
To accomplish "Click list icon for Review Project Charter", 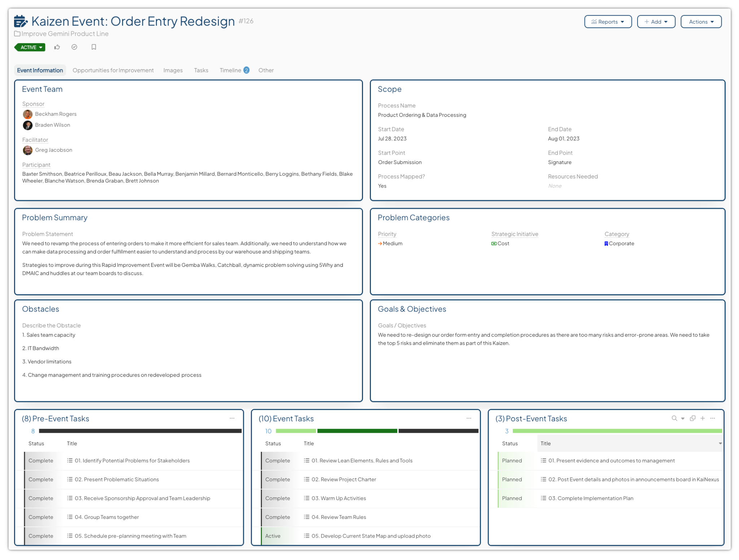I will coord(306,479).
